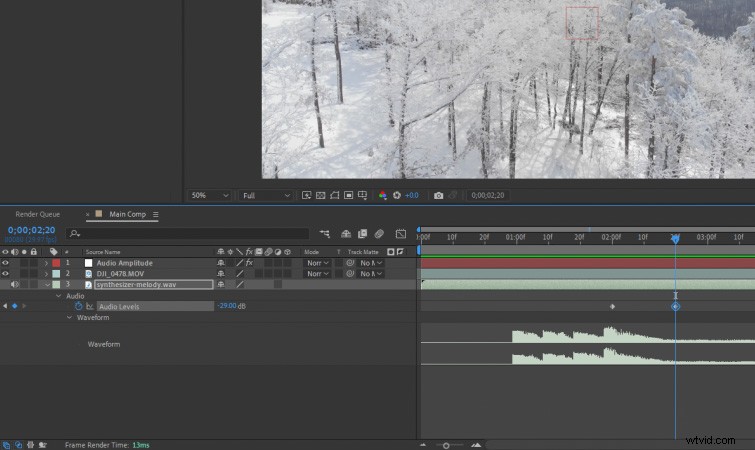Open blend mode dropdown for Audio Amplitude
The width and height of the screenshot is (755, 450).
317,263
